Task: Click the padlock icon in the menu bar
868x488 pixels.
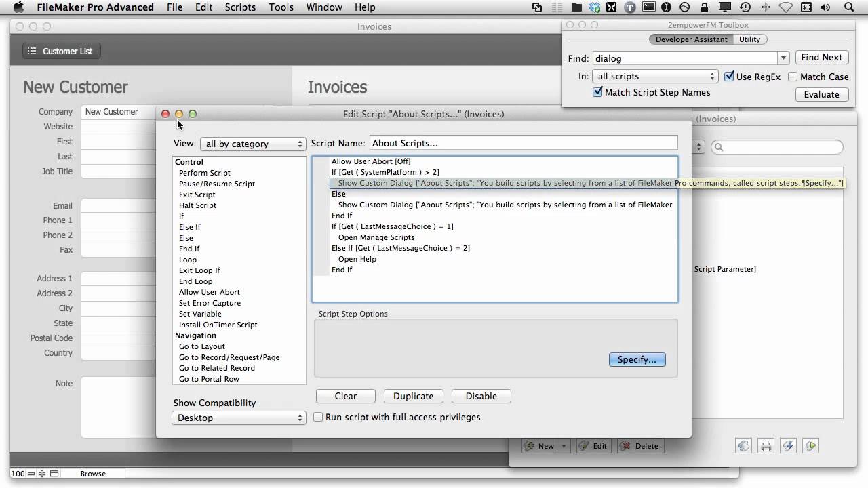Action: tap(703, 7)
